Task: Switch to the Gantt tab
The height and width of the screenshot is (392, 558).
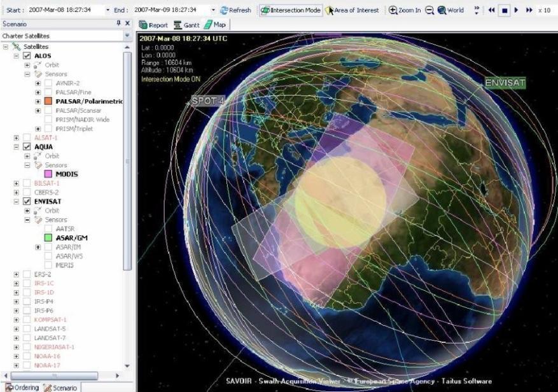Action: [x=187, y=25]
